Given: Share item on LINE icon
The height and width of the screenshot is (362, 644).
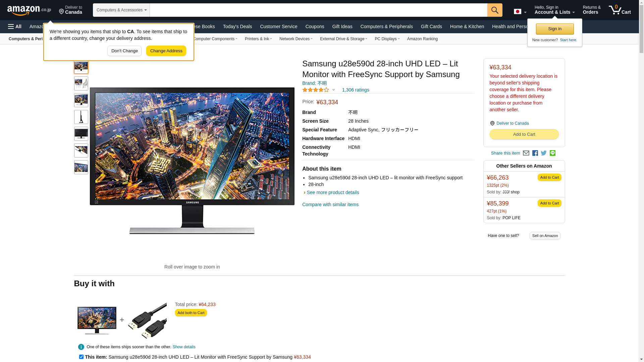Looking at the screenshot, I should pos(552,153).
